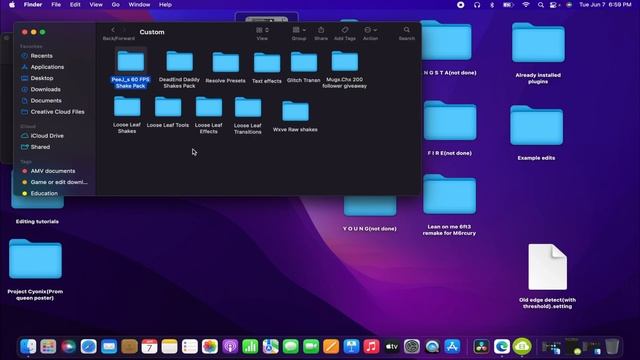Open Trash from the Dock
This screenshot has height=360, width=640.
point(612,347)
